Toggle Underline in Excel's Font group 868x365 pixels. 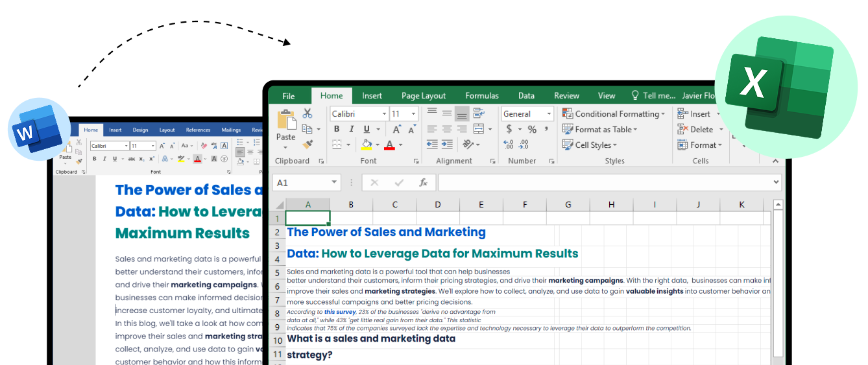[x=367, y=129]
